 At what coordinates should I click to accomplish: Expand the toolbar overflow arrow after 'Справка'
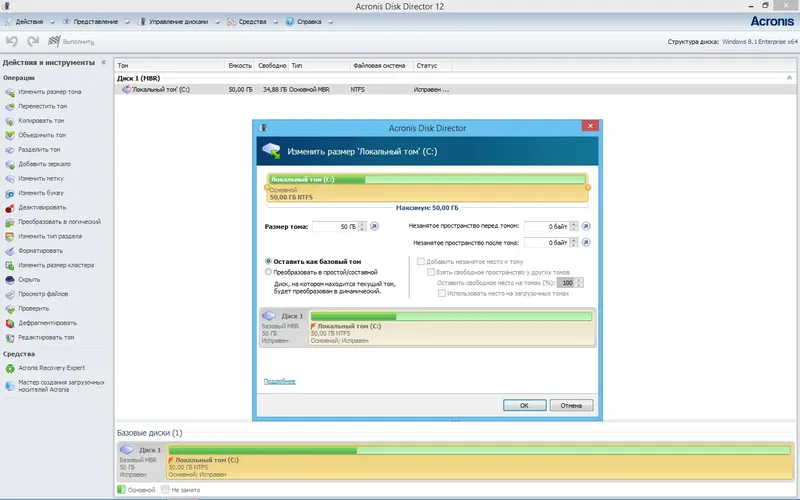331,22
